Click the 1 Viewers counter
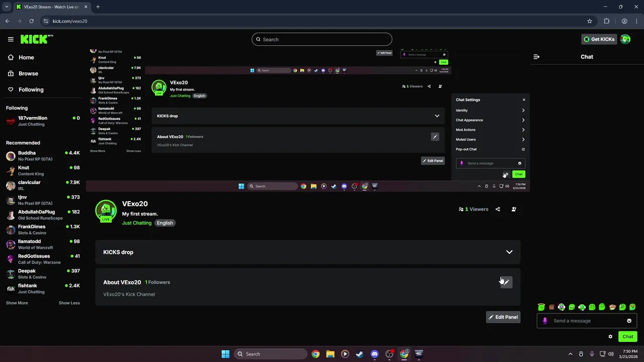The image size is (644, 362). click(x=473, y=209)
